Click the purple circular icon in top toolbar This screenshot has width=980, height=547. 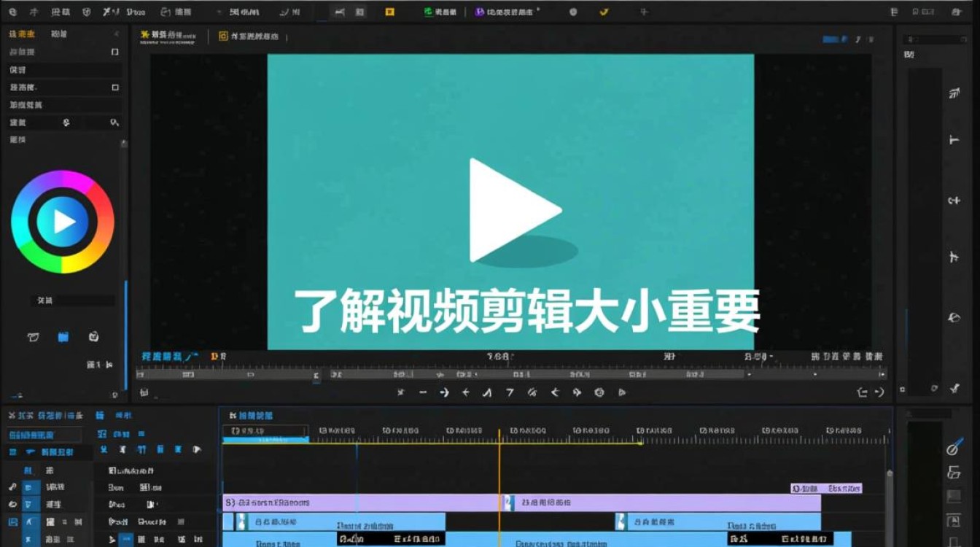pyautogui.click(x=479, y=12)
